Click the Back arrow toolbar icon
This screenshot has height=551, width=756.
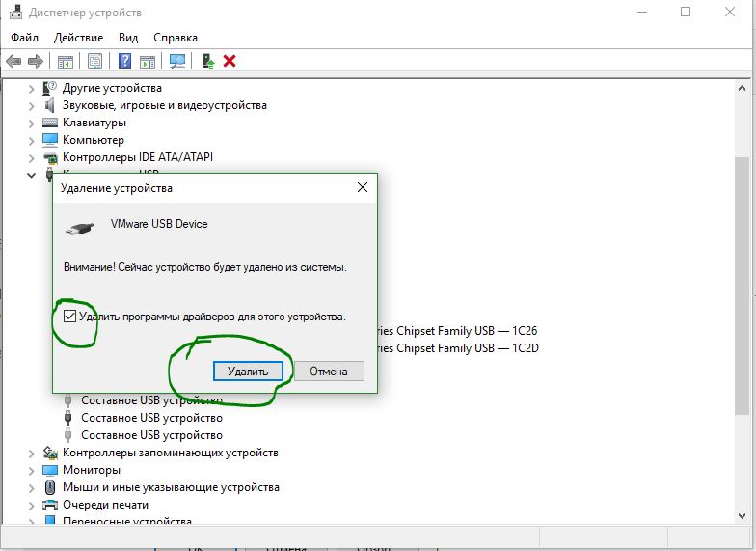coord(13,62)
